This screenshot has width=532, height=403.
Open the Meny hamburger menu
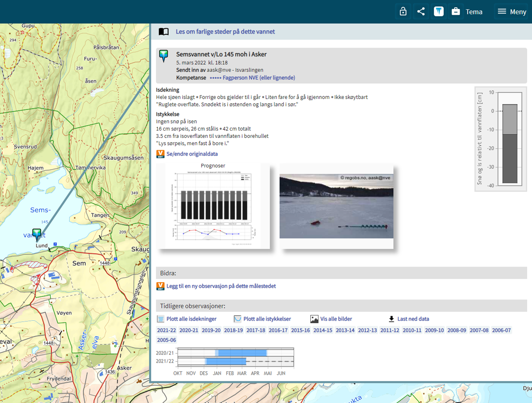click(x=512, y=11)
